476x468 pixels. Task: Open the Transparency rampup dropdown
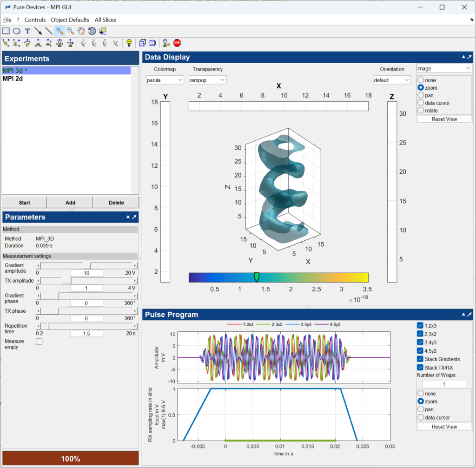coord(207,80)
